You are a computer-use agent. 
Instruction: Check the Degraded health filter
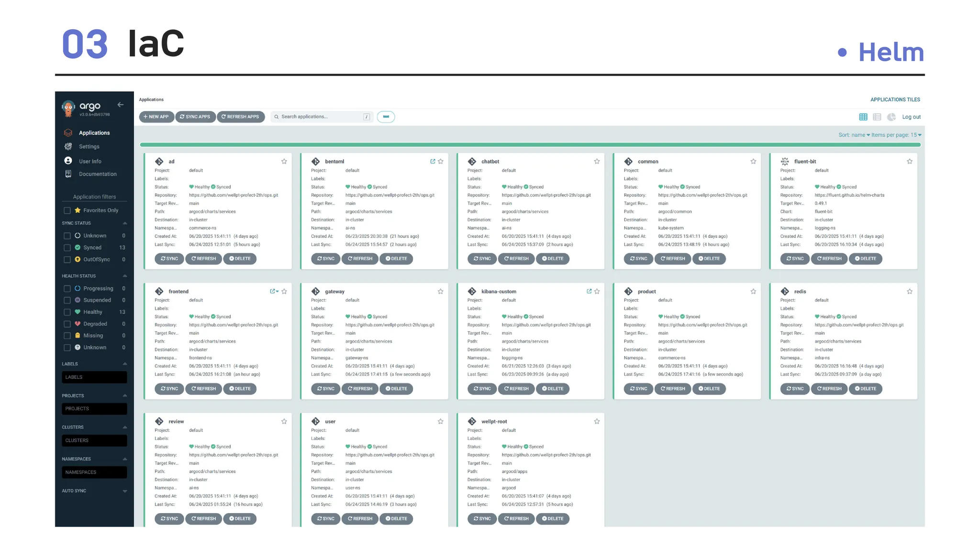coord(67,324)
